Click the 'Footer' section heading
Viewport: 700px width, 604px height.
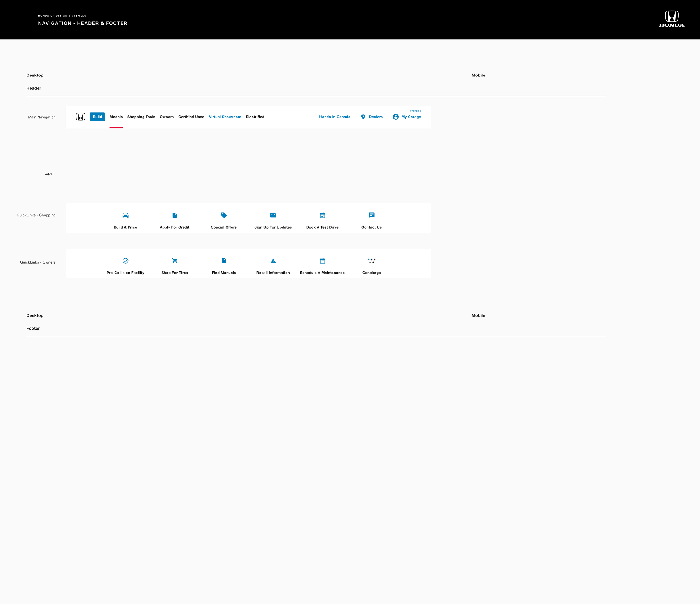pyautogui.click(x=33, y=329)
